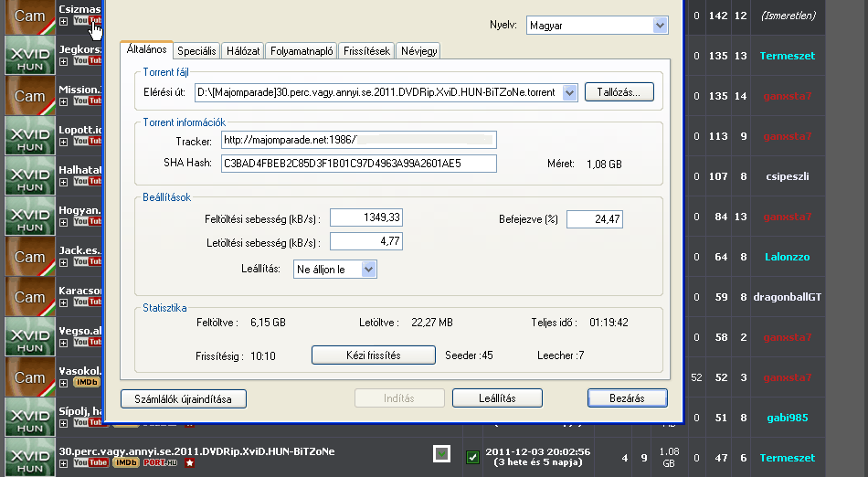Open uploader dragonballGT profile link
The width and height of the screenshot is (868, 477).
(788, 297)
